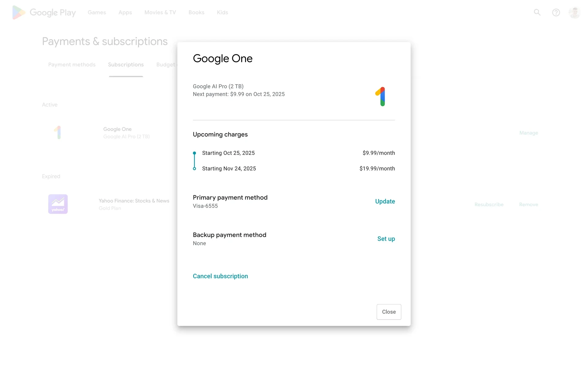This screenshot has width=588, height=368.
Task: Click the Yahoo Finance app icon
Action: (58, 204)
